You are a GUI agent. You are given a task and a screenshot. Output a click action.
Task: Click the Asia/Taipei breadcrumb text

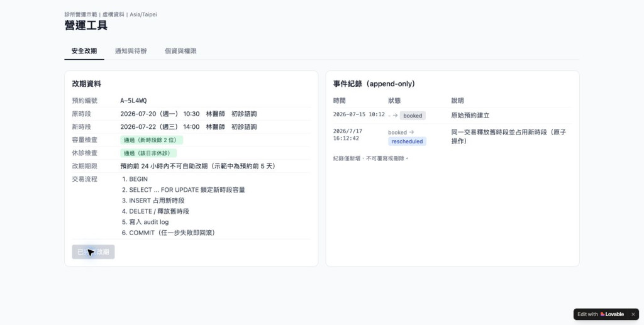click(143, 14)
